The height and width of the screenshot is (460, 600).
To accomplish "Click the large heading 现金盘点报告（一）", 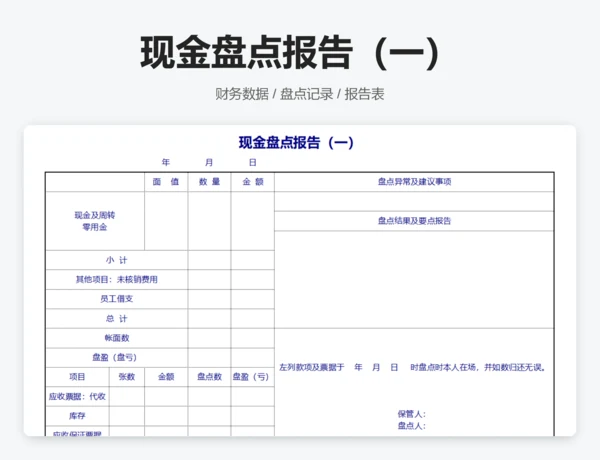I will click(x=290, y=53).
